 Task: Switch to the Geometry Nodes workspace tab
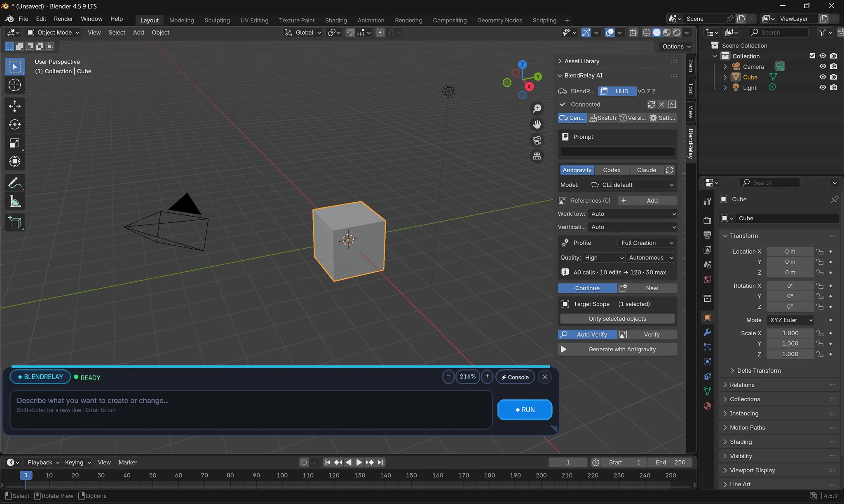[x=499, y=20]
